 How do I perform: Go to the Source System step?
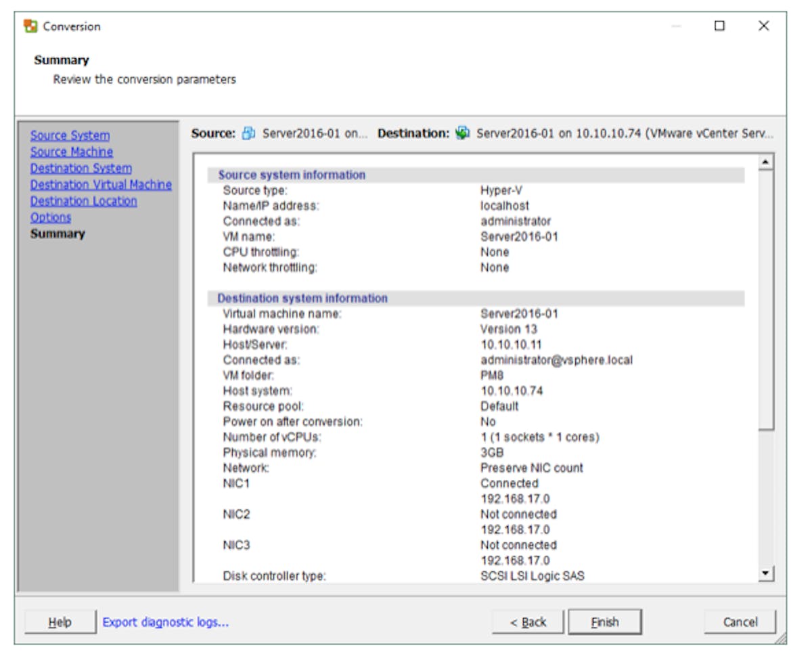pyautogui.click(x=70, y=135)
